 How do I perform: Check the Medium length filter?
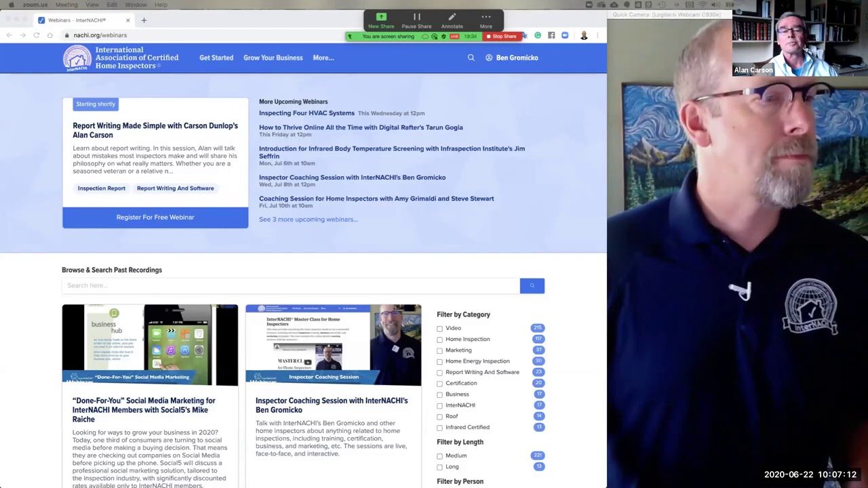pos(439,456)
